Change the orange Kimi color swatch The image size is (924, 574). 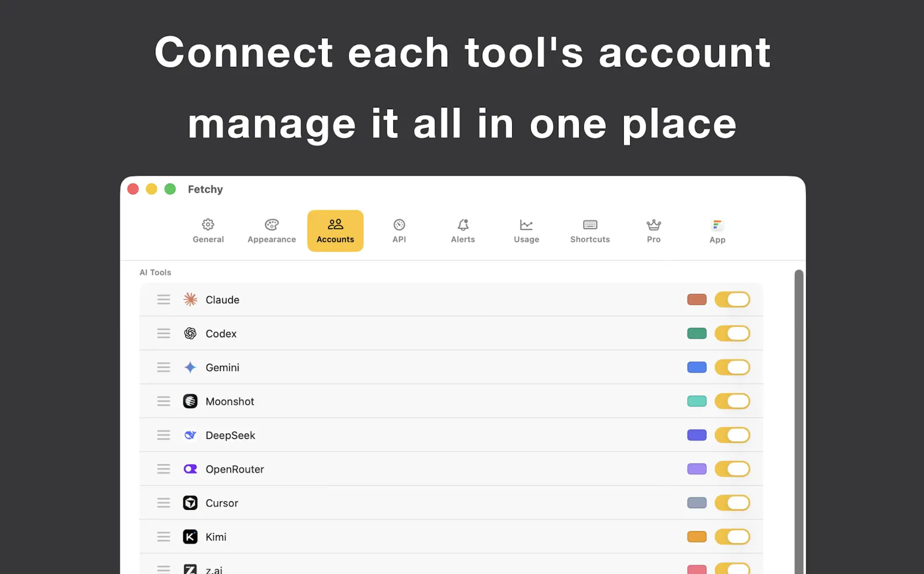point(697,536)
